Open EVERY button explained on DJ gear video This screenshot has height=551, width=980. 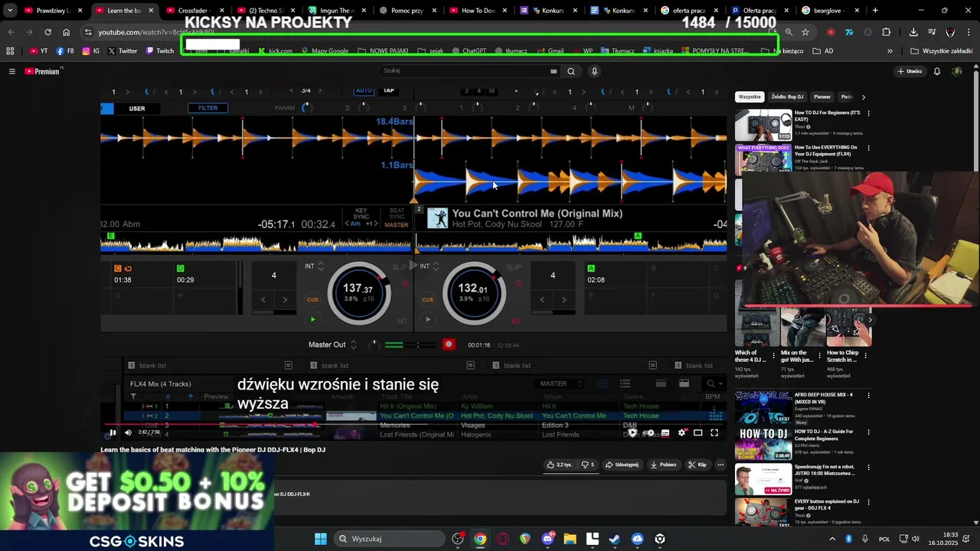(827, 505)
